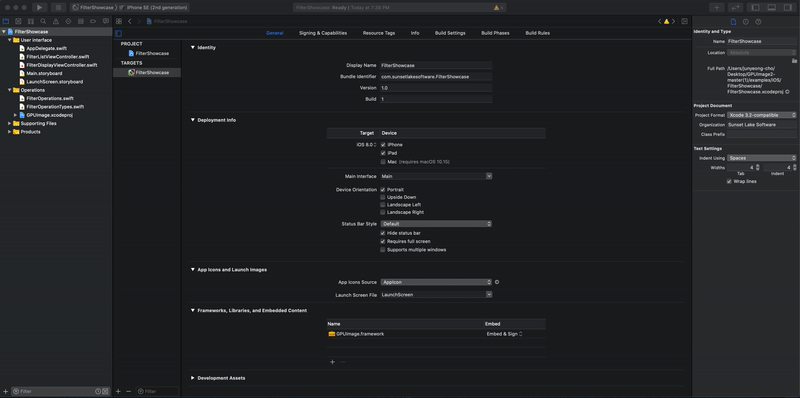The image size is (800, 398).
Task: Expand the Products group
Action: click(x=10, y=132)
